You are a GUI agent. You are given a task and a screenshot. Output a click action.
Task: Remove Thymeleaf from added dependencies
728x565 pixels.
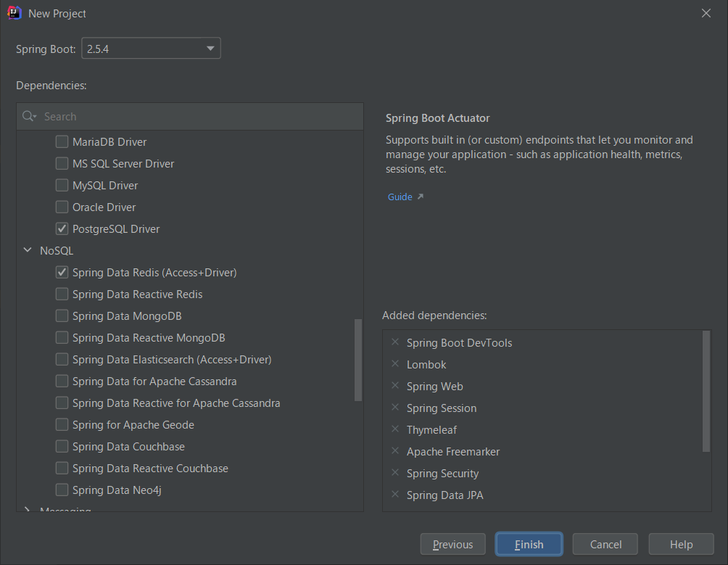(x=395, y=429)
